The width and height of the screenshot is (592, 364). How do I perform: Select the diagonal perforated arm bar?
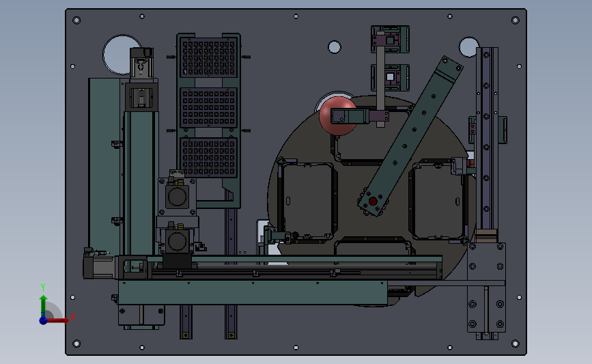(x=411, y=135)
